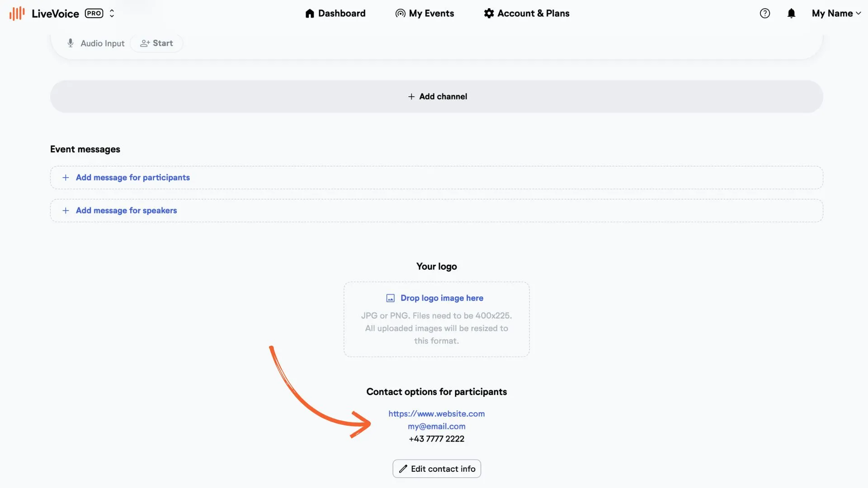This screenshot has width=868, height=488.
Task: Click the my@email.com contact link
Action: [437, 427]
